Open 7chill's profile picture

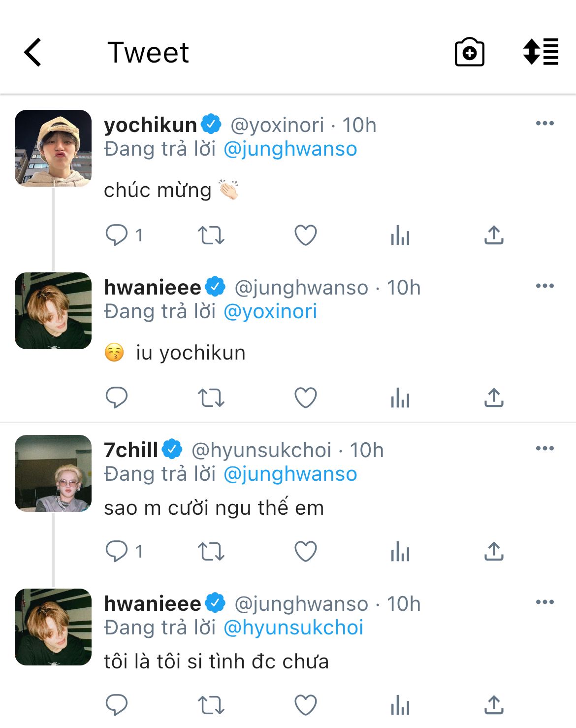(x=53, y=473)
